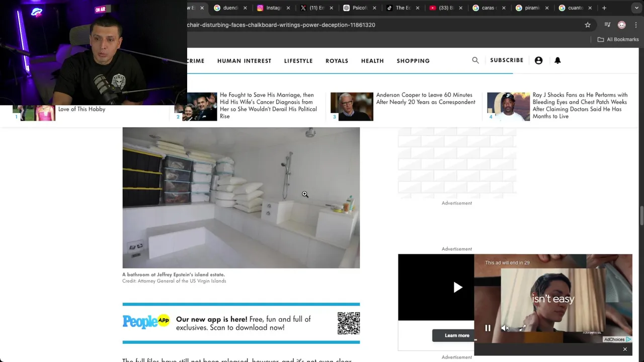Open the Health section
Screen dimensions: 644x362
click(372, 61)
